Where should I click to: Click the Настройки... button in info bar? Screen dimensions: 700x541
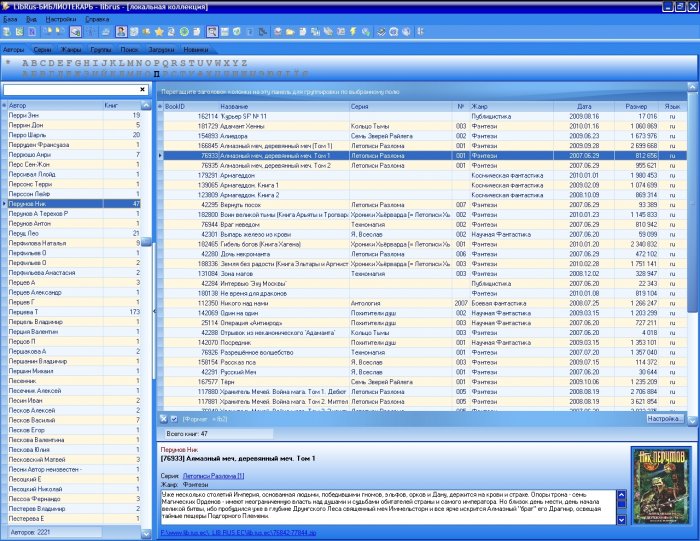tap(665, 418)
